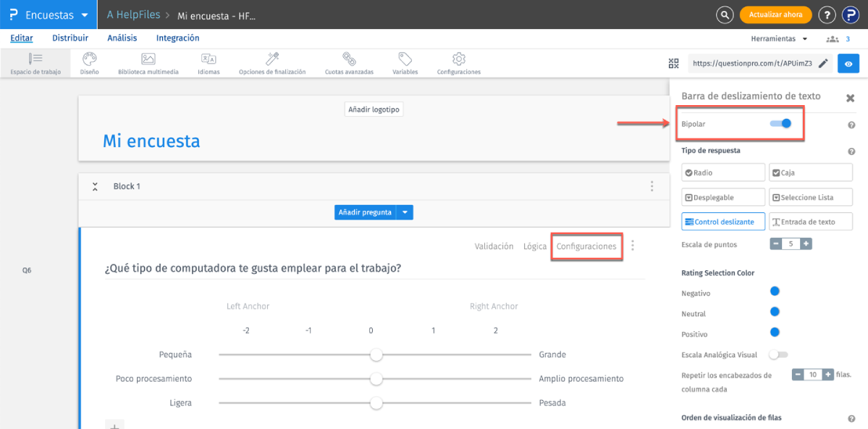This screenshot has width=868, height=429.
Task: Click the Poco procesamiento slider handle
Action: [x=376, y=378]
